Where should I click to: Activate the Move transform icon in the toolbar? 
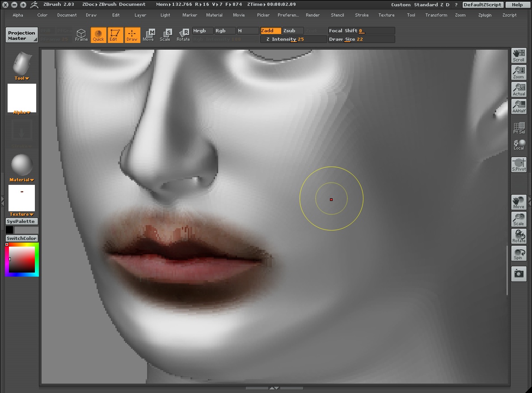pyautogui.click(x=148, y=34)
